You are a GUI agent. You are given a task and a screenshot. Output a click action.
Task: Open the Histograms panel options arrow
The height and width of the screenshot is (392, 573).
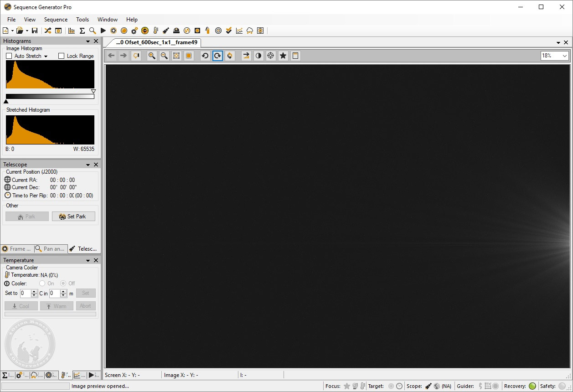pyautogui.click(x=88, y=41)
